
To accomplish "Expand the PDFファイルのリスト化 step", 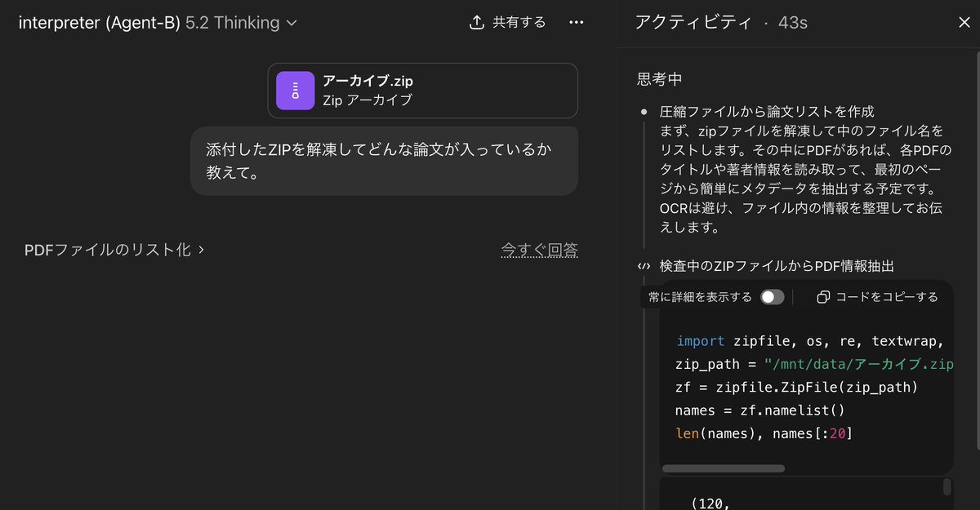I will 113,250.
